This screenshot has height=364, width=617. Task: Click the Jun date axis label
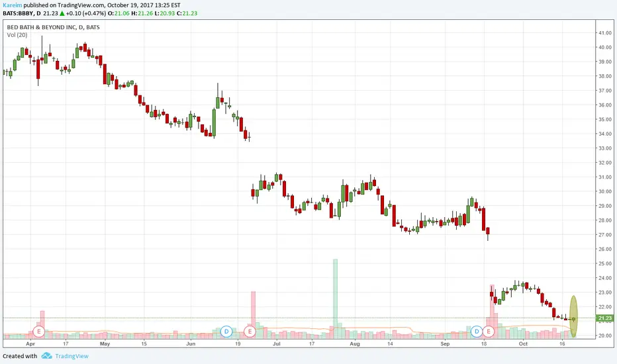tap(191, 344)
